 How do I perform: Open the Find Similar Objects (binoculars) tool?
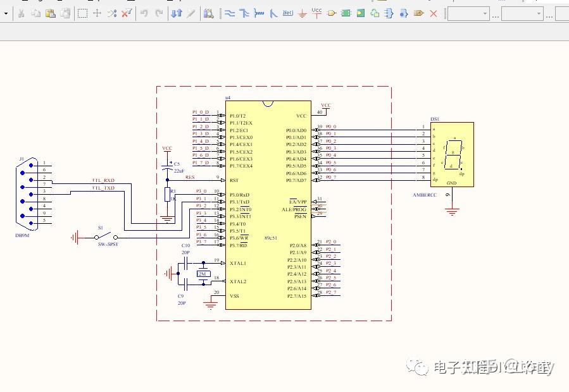207,13
